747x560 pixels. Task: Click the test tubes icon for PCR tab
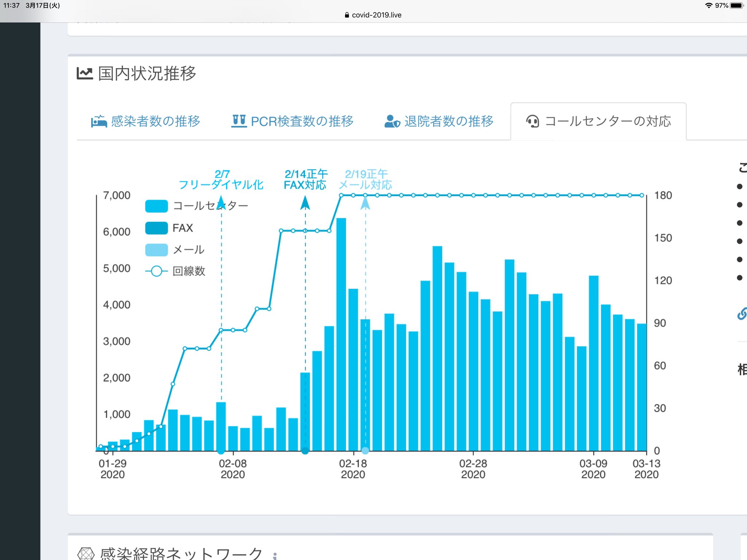[x=239, y=121]
